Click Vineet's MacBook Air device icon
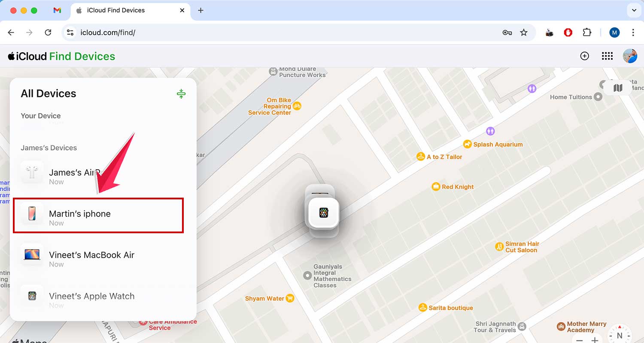This screenshot has height=343, width=644. [x=32, y=256]
